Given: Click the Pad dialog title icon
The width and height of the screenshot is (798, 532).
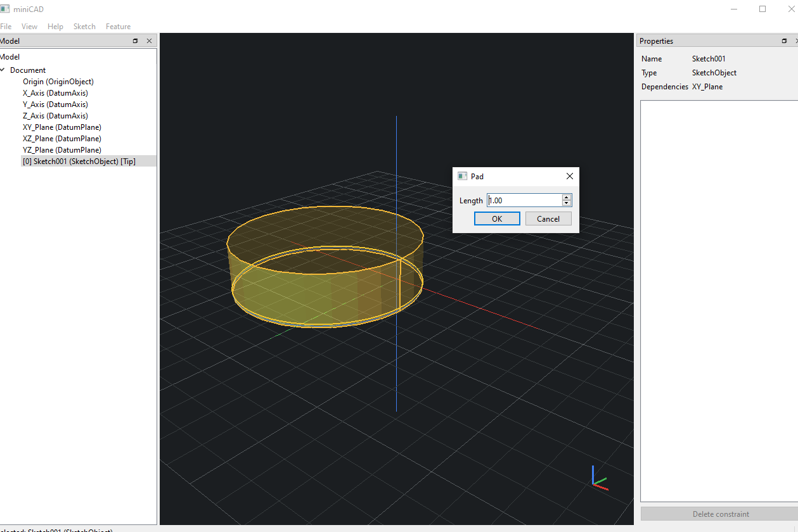Looking at the screenshot, I should [462, 176].
